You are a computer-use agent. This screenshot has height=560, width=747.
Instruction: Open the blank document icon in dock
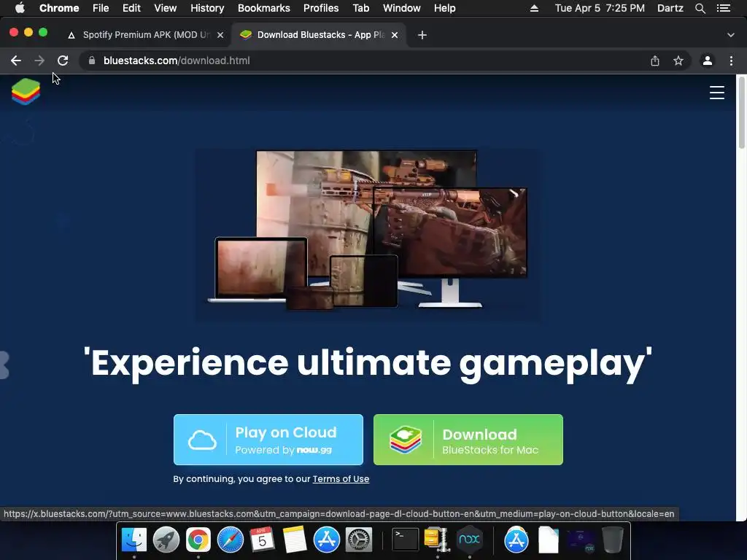pyautogui.click(x=549, y=540)
